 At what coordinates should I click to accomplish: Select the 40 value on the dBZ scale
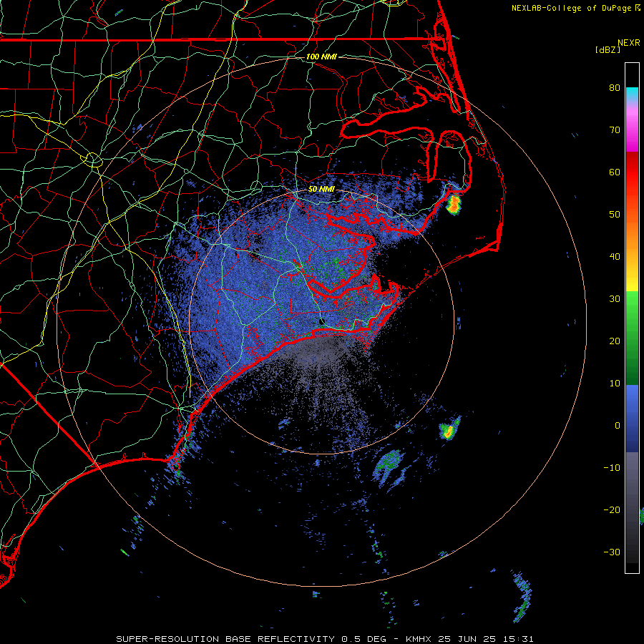point(615,257)
